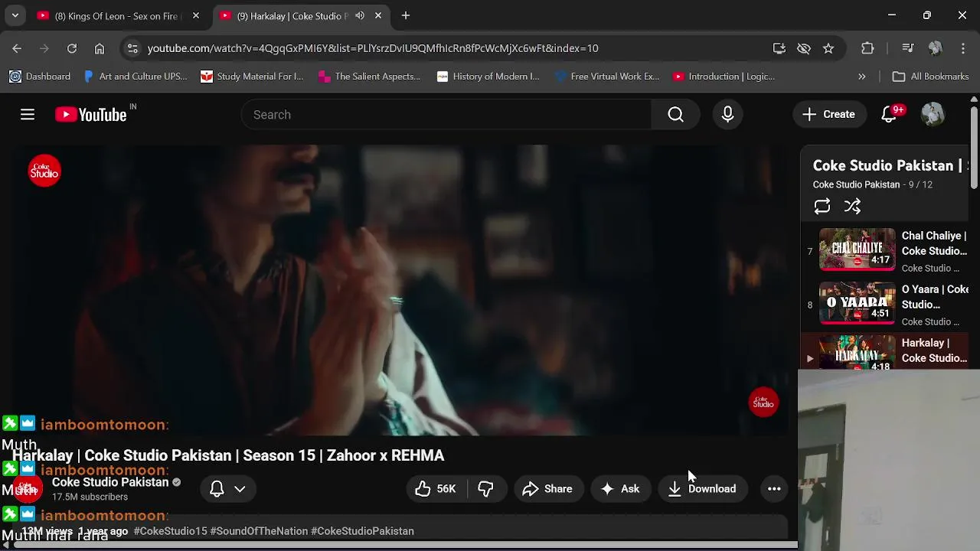
Task: Like the video with 56K likes
Action: (x=436, y=489)
